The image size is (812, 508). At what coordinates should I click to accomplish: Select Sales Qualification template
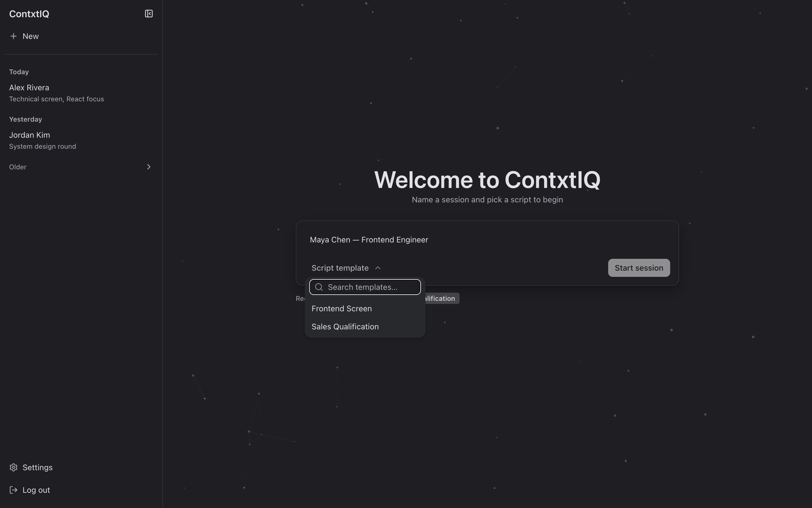coord(365,327)
